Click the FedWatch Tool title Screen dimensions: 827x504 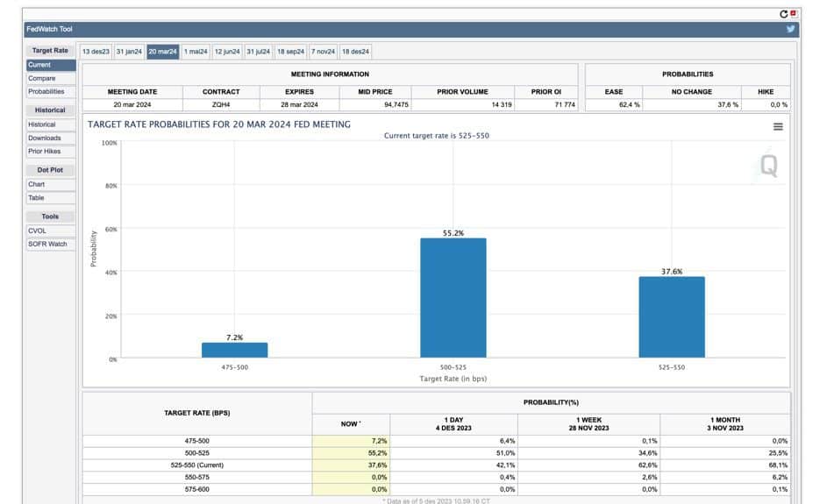point(49,29)
